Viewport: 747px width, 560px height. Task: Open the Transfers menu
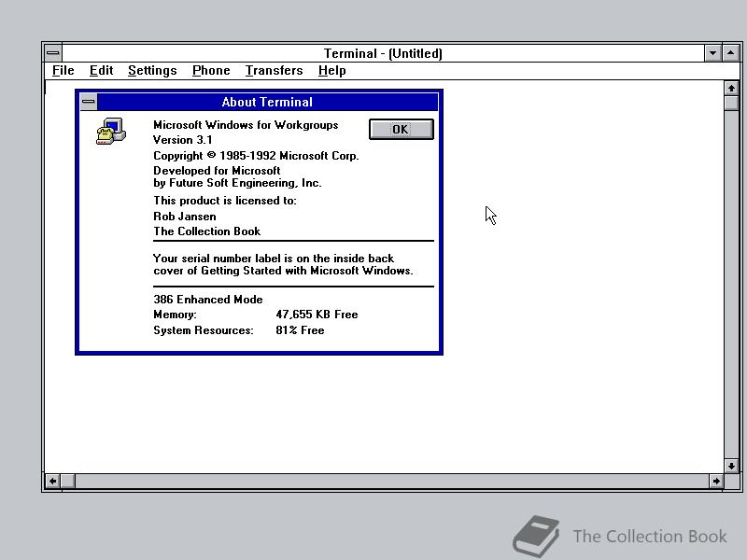tap(274, 71)
